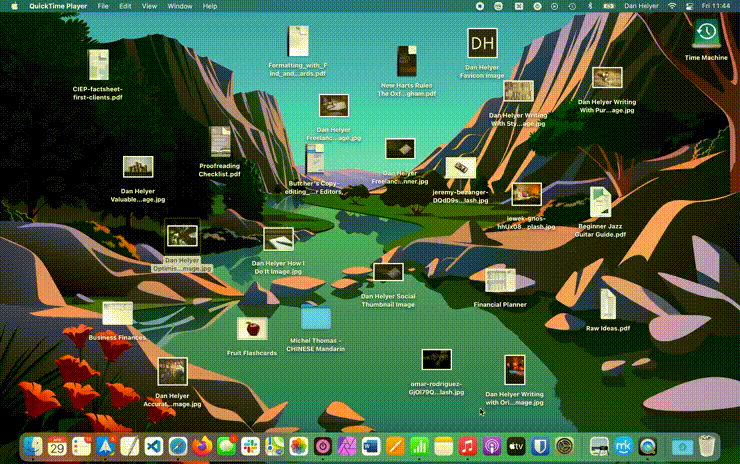Open CIEP-factsheet-first-clients.pdf on desktop
Image resolution: width=740 pixels, height=464 pixels.
point(98,65)
